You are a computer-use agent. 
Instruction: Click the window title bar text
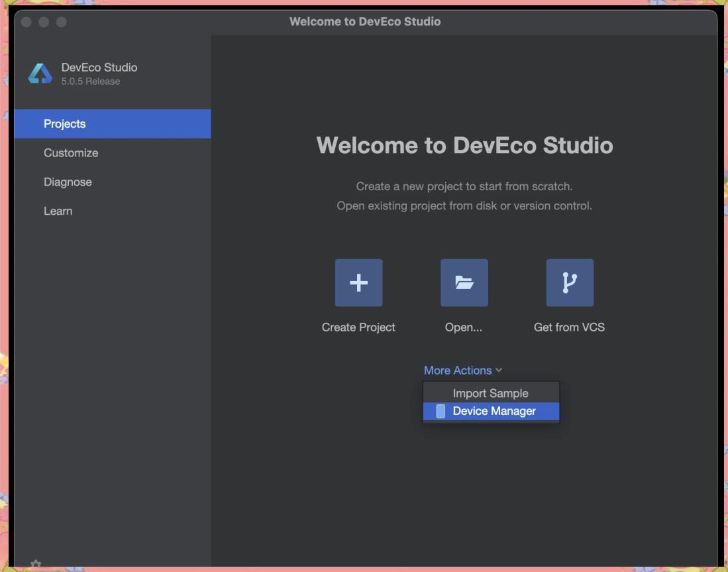[x=365, y=21]
